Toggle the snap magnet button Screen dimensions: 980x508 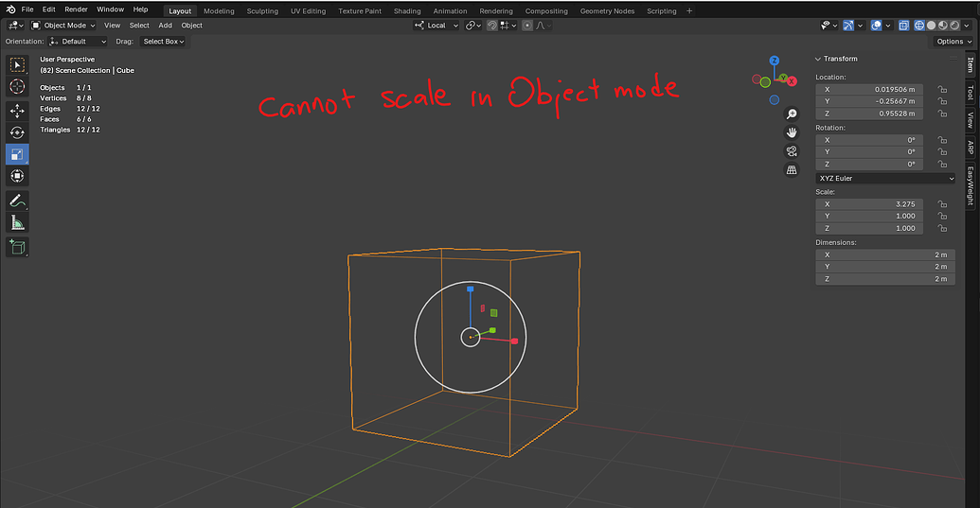point(492,26)
